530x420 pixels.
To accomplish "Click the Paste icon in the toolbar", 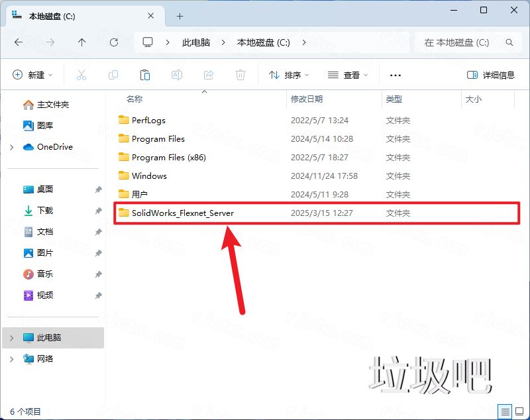I will [x=145, y=75].
